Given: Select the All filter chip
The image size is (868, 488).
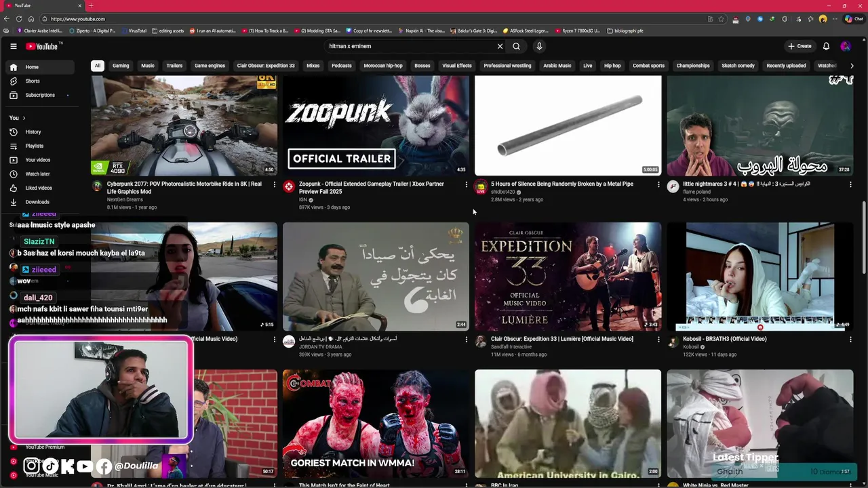Looking at the screenshot, I should click(x=97, y=66).
